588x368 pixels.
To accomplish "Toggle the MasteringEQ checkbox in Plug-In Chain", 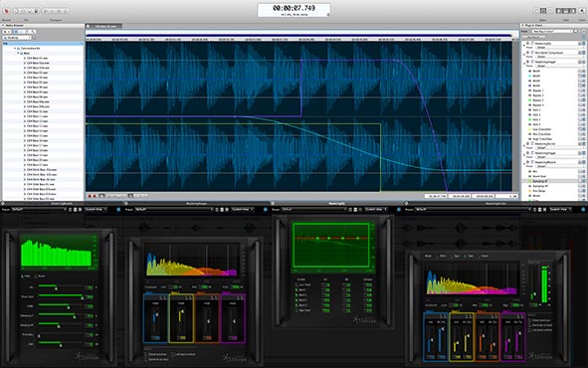I will coord(532,44).
